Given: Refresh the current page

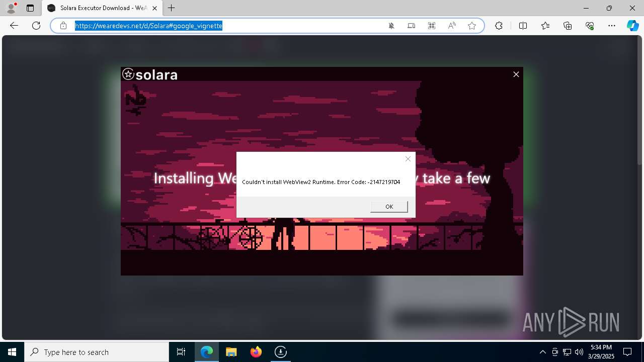Looking at the screenshot, I should pos(36,26).
